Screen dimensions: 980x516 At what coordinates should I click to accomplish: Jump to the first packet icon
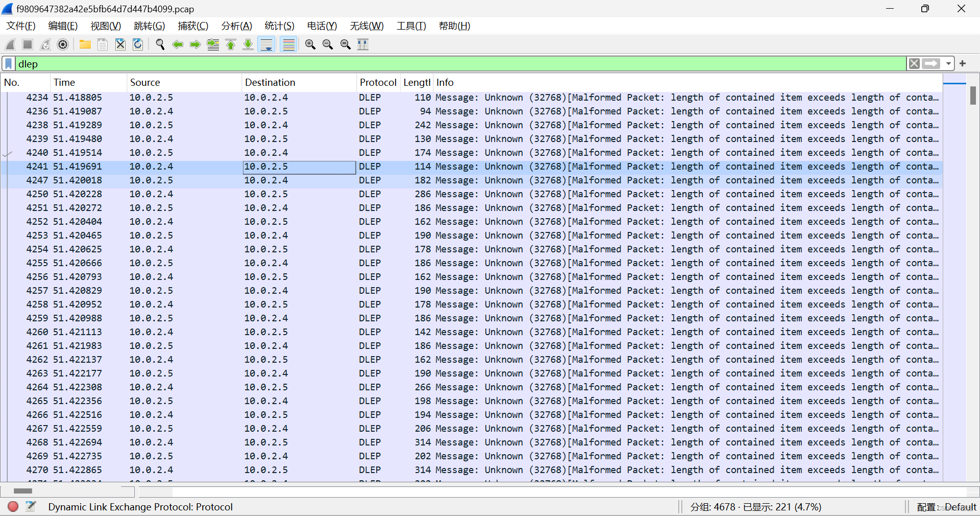click(230, 44)
